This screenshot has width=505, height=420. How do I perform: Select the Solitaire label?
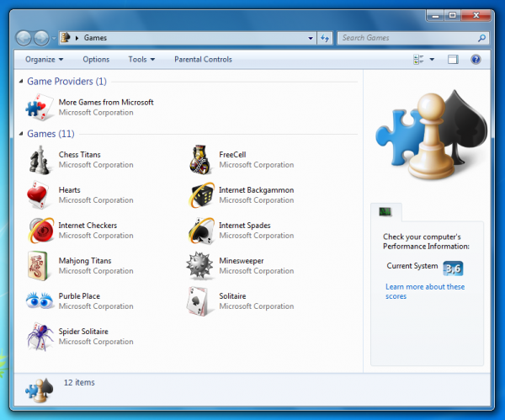tap(232, 296)
